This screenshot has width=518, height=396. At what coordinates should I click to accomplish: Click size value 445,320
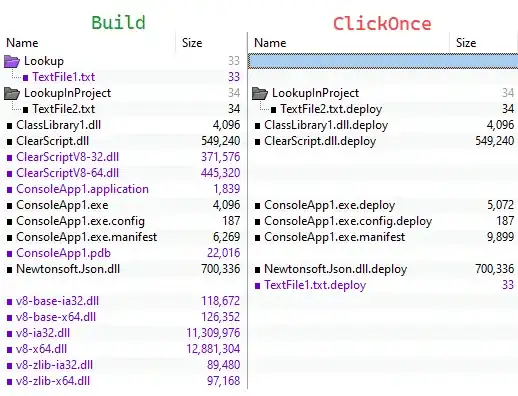pyautogui.click(x=221, y=173)
